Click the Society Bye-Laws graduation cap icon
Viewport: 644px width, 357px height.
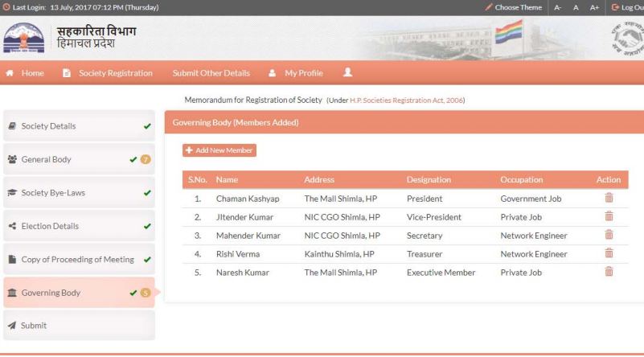tap(12, 193)
